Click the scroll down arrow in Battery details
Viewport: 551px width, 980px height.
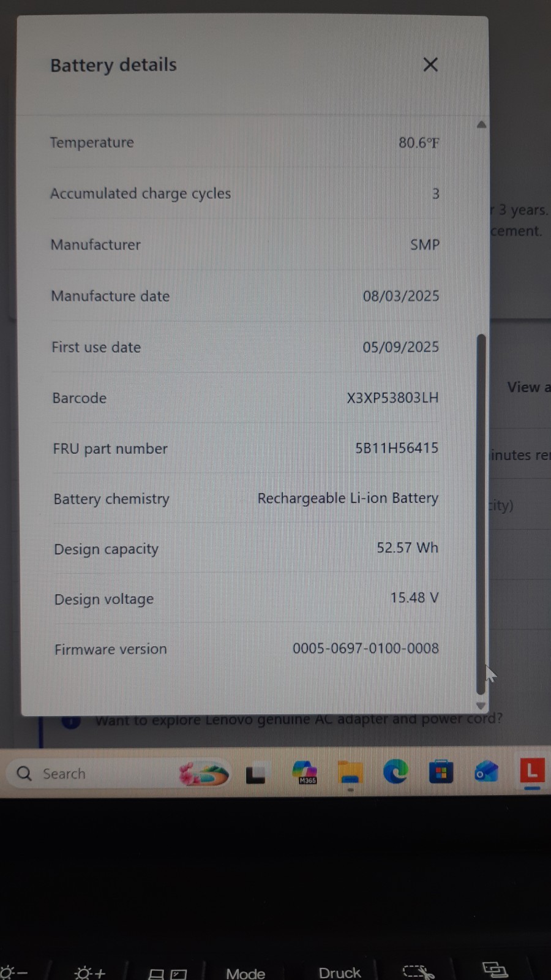click(481, 706)
